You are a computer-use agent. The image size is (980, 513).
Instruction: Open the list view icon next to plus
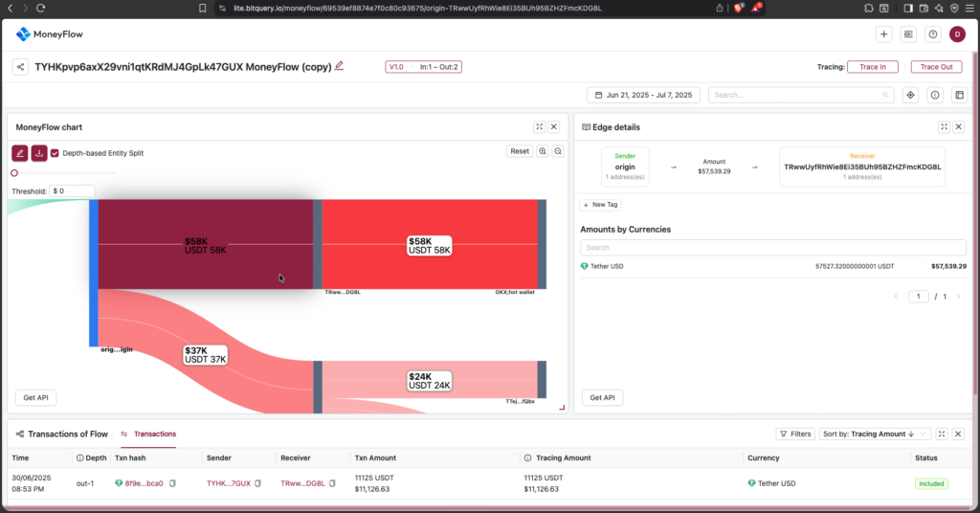click(908, 34)
